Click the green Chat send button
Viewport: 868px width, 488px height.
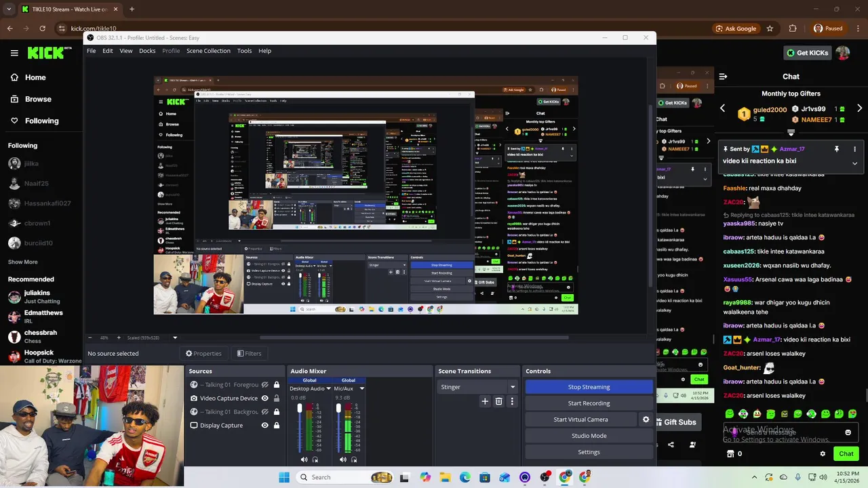(x=846, y=454)
